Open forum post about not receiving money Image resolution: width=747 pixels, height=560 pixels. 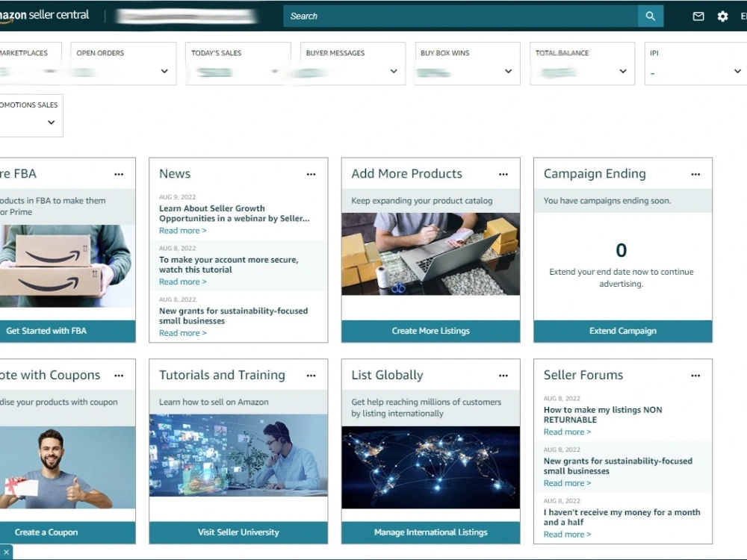coord(622,517)
